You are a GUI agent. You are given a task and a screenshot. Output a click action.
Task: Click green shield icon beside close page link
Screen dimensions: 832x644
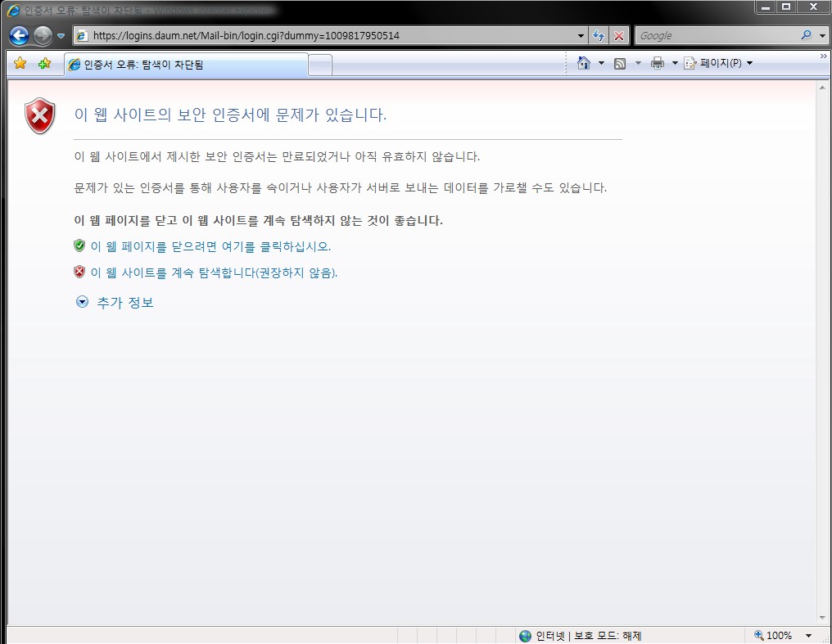point(79,245)
